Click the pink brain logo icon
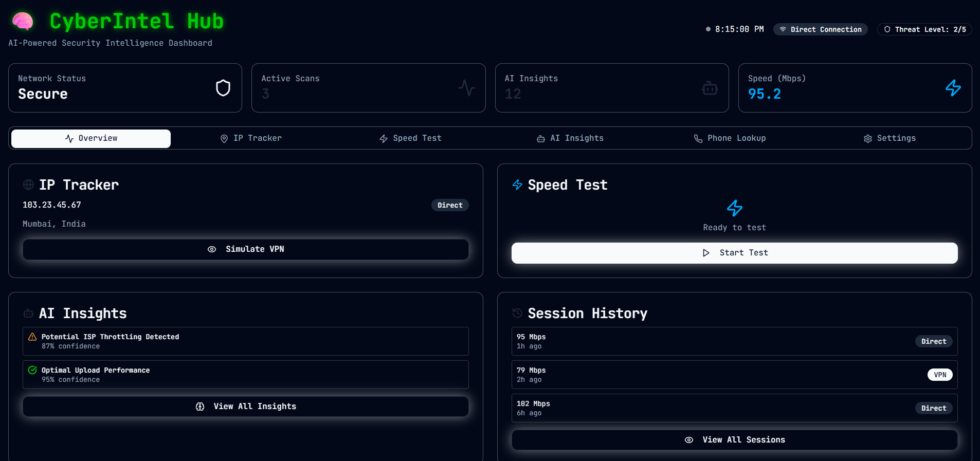The height and width of the screenshot is (461, 980). click(23, 22)
